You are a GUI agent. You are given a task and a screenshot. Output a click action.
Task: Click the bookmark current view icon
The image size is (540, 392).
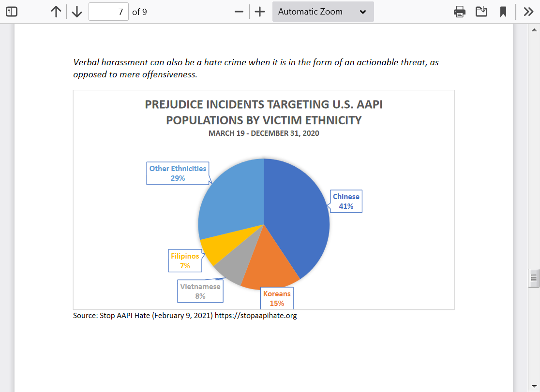pos(503,12)
